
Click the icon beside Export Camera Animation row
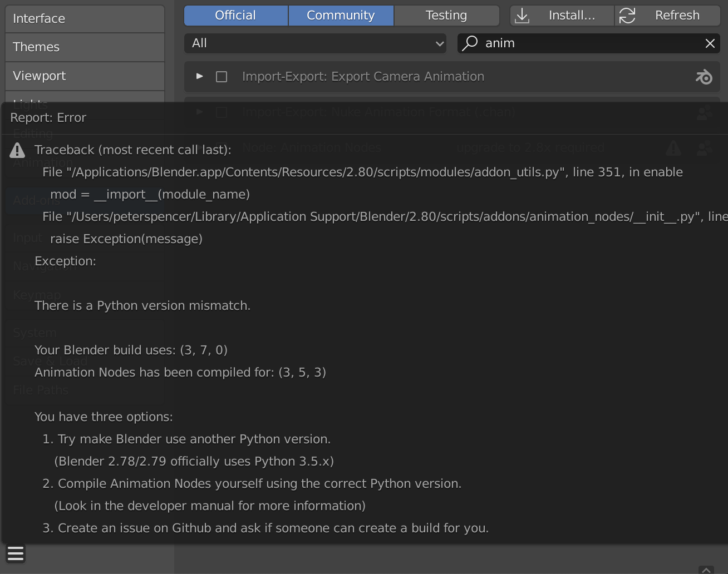click(703, 77)
